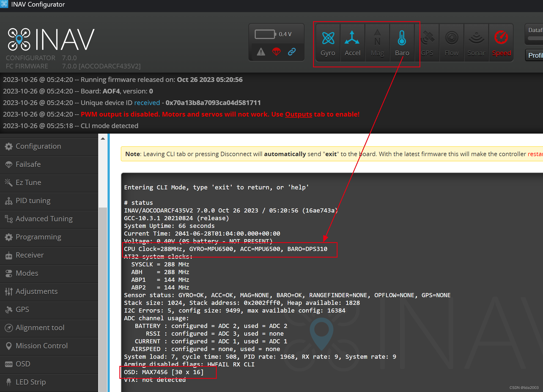
Task: Click the Modes toggle icon in sidebar
Action: (x=9, y=274)
